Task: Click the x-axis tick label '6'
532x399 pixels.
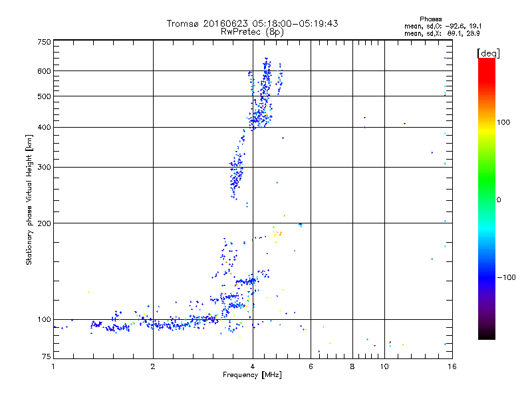Action: click(311, 366)
